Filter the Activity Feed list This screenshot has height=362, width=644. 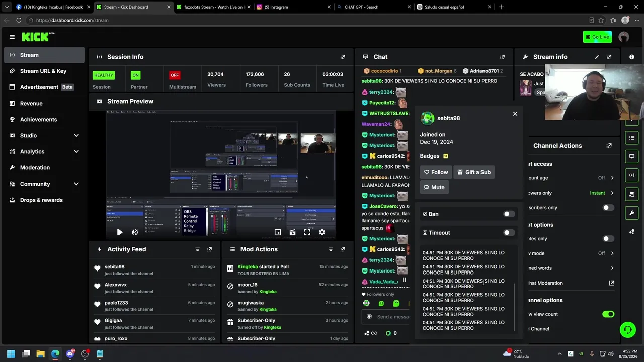(197, 249)
